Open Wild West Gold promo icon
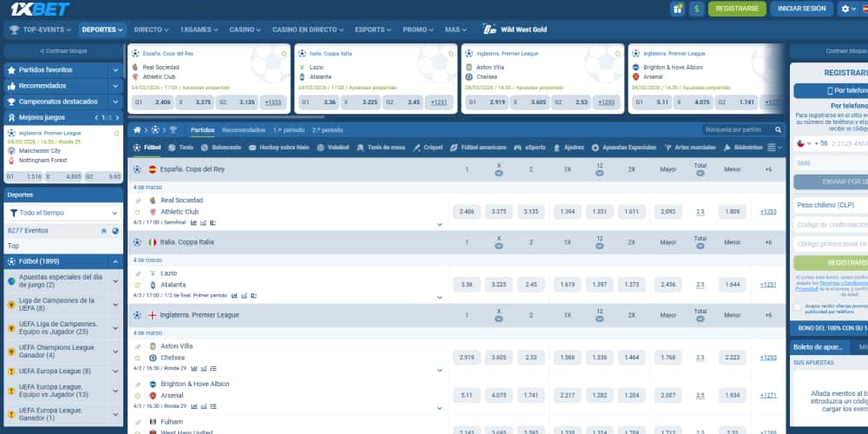This screenshot has height=434, width=868. tap(489, 30)
